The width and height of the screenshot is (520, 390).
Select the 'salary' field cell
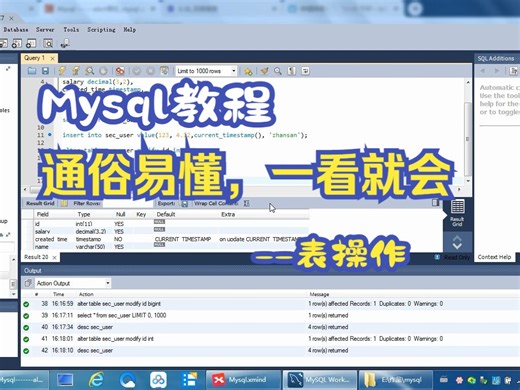click(42, 231)
